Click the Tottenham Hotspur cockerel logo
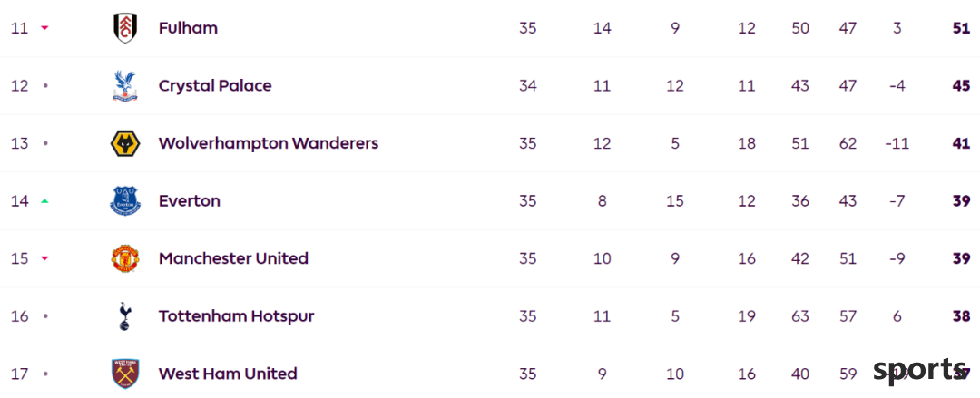980x398 pixels. tap(125, 316)
